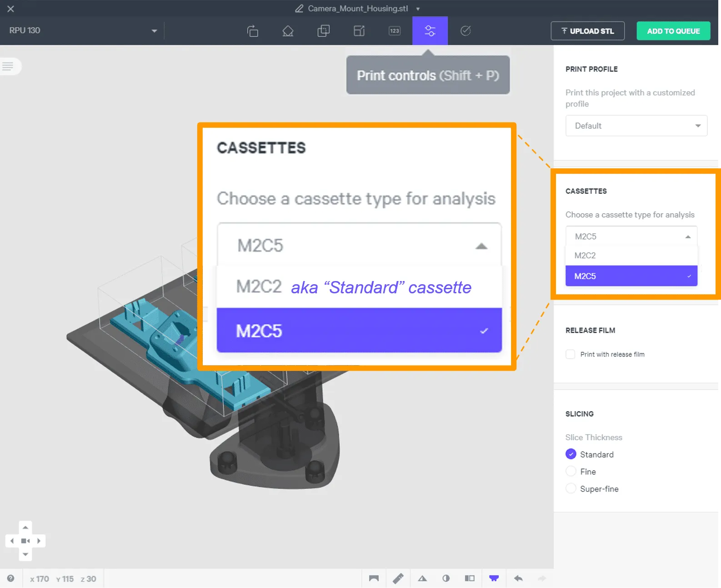Click the analysis checkmark tool icon

pyautogui.click(x=466, y=31)
